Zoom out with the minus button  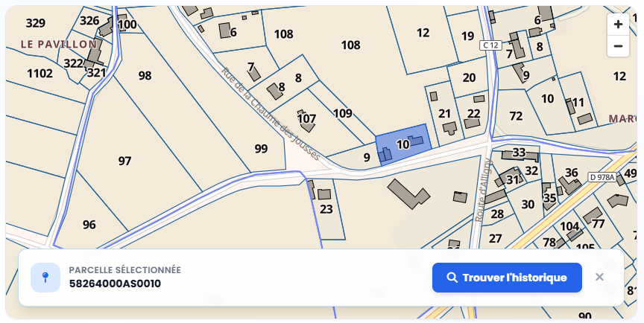[x=618, y=46]
